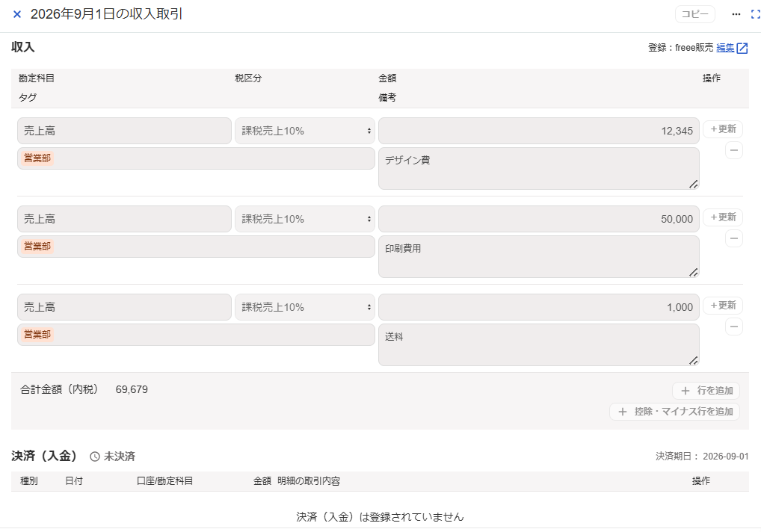The height and width of the screenshot is (532, 761).
Task: Open the 編集 link
Action: 725,48
